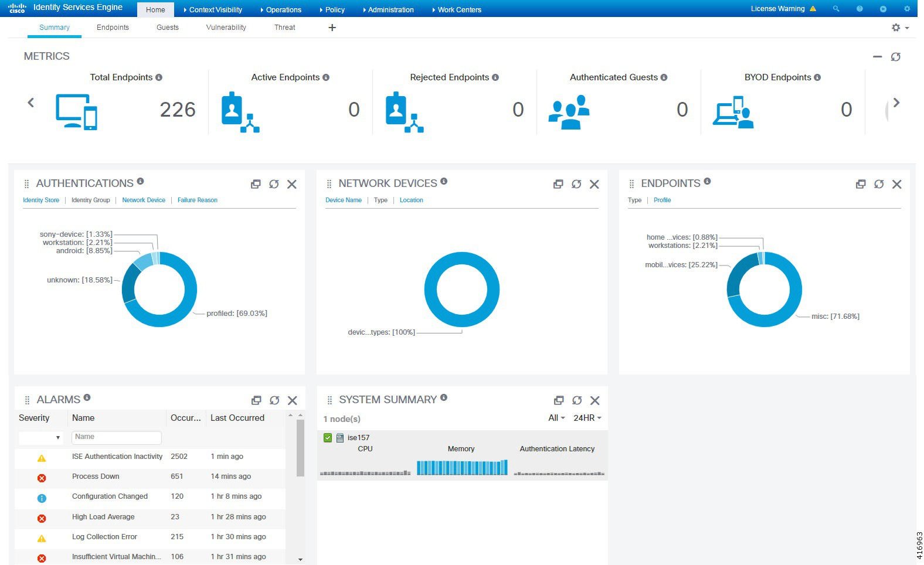Image resolution: width=924 pixels, height=565 pixels.
Task: Click the Alarms scrollbar down arrow
Action: point(300,560)
